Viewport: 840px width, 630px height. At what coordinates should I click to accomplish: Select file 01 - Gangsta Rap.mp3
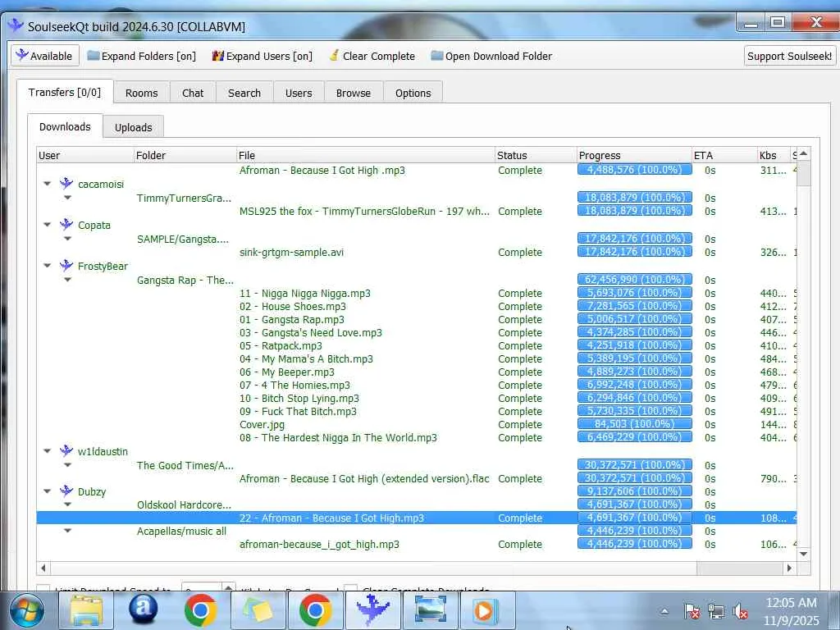(292, 320)
